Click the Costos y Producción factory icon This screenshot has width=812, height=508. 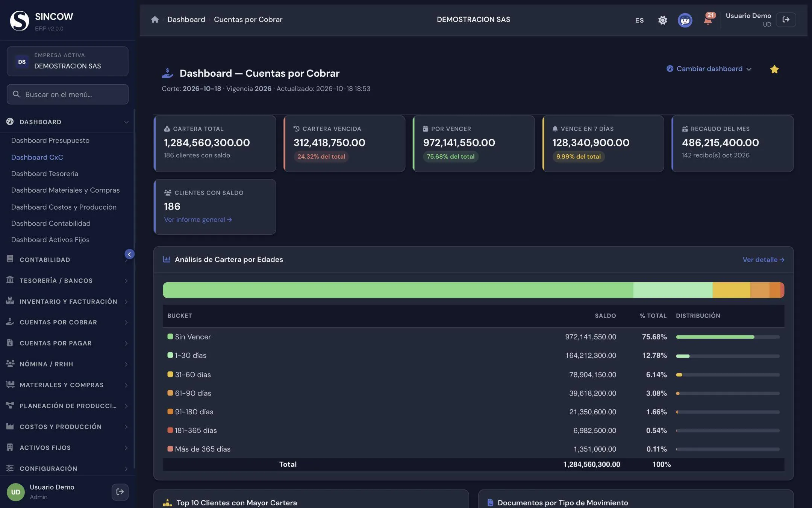10,426
